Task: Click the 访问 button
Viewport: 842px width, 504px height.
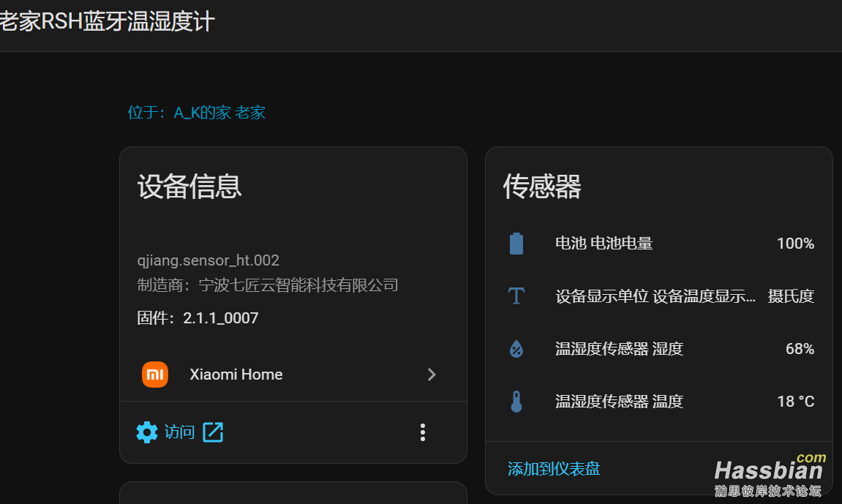Action: 179,432
